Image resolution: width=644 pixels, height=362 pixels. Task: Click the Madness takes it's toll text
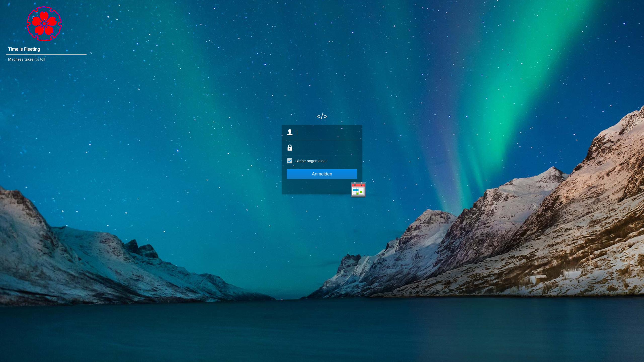click(26, 59)
